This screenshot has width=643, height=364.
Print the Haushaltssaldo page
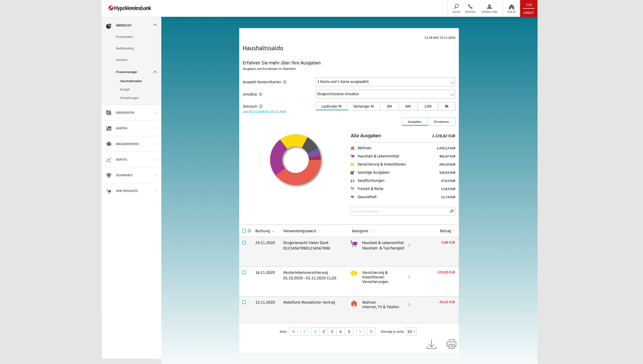(451, 344)
